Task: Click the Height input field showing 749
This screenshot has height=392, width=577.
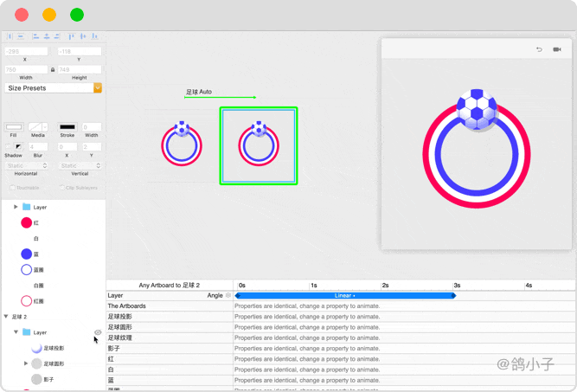Action: 80,69
